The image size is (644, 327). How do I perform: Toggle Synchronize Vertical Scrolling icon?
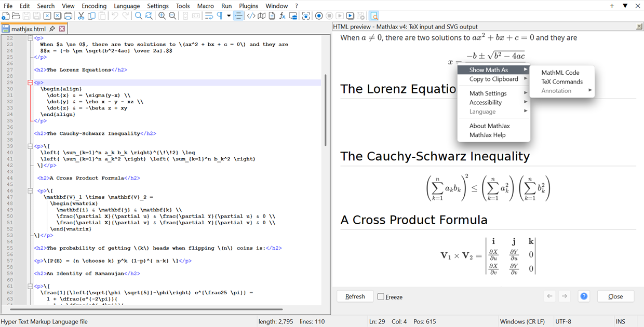[x=185, y=16]
